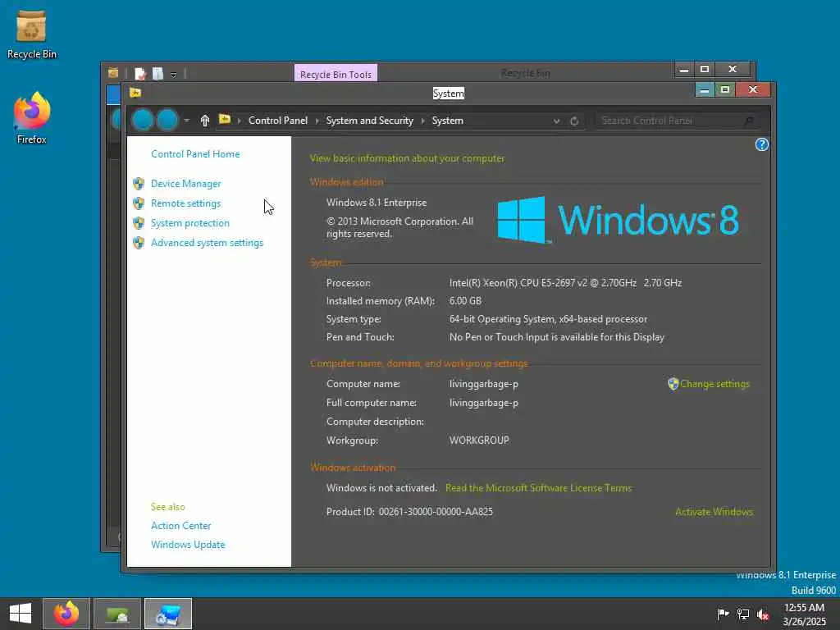This screenshot has width=840, height=630.
Task: Open Action Center link under See also
Action: [180, 526]
